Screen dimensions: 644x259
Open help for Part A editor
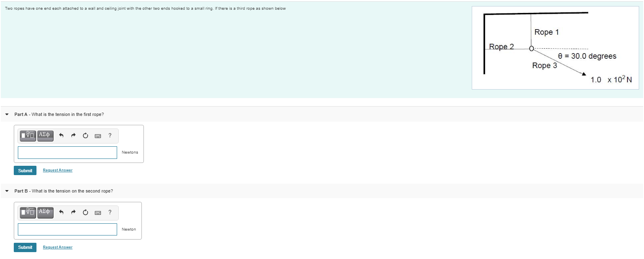pyautogui.click(x=110, y=135)
